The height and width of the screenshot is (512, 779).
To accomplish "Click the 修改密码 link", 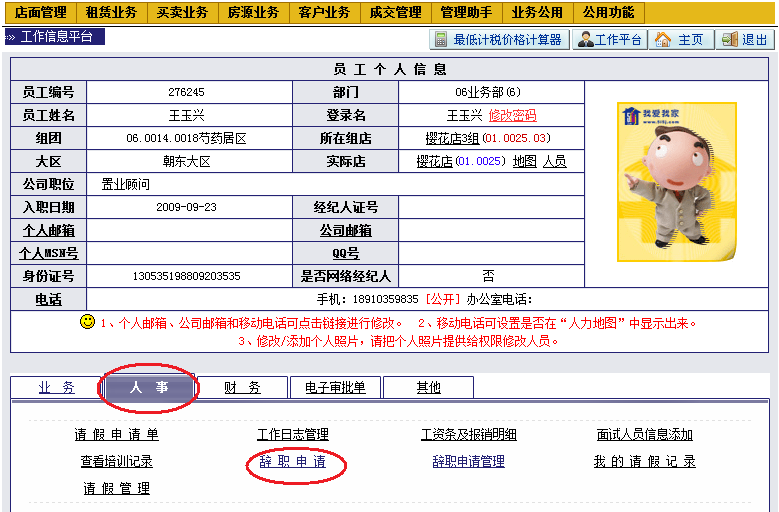I will (x=513, y=115).
